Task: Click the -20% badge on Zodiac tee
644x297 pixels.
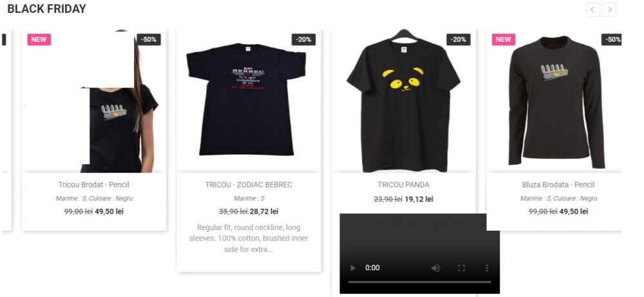Action: 303,39
